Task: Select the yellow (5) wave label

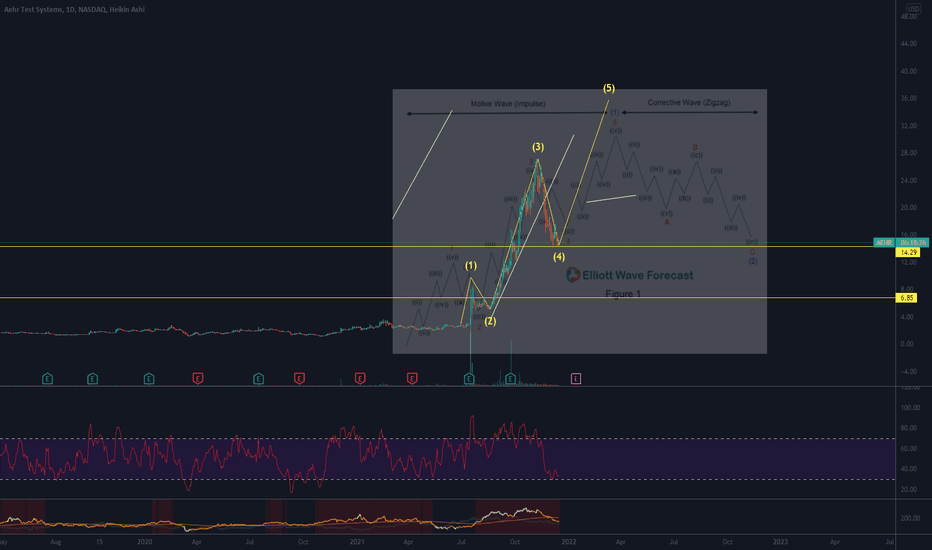Action: pos(609,88)
